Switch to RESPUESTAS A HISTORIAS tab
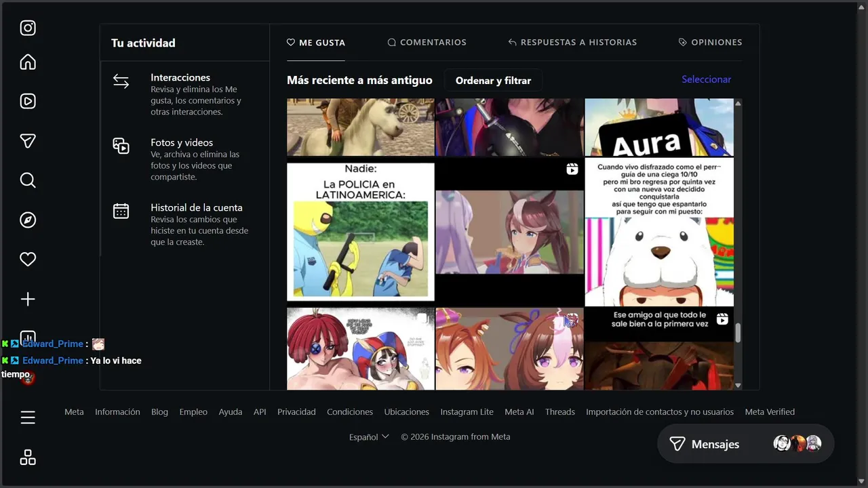The width and height of the screenshot is (868, 488). [x=572, y=42]
